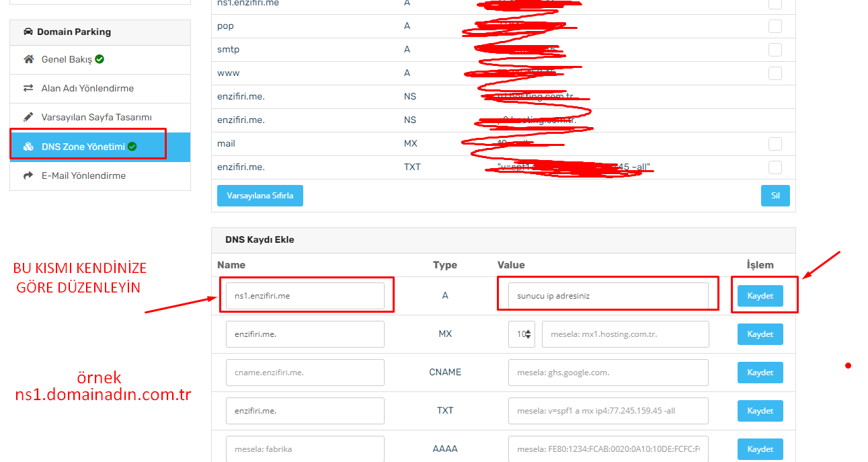Click Kaydet next to the A record row
This screenshot has height=462, width=868.
point(760,295)
